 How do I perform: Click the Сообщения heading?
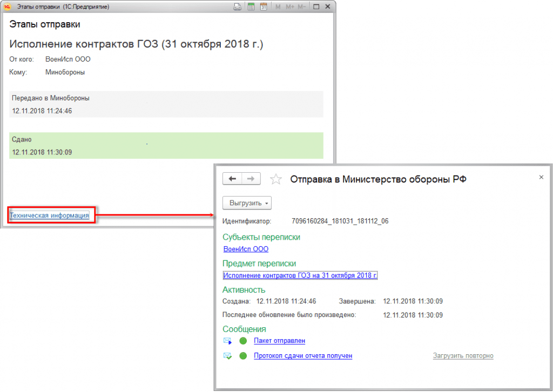point(244,329)
